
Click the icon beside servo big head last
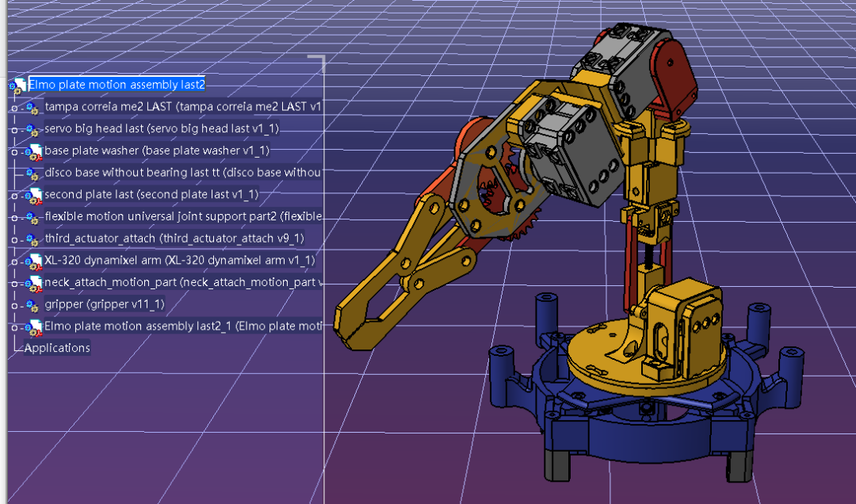coord(32,130)
